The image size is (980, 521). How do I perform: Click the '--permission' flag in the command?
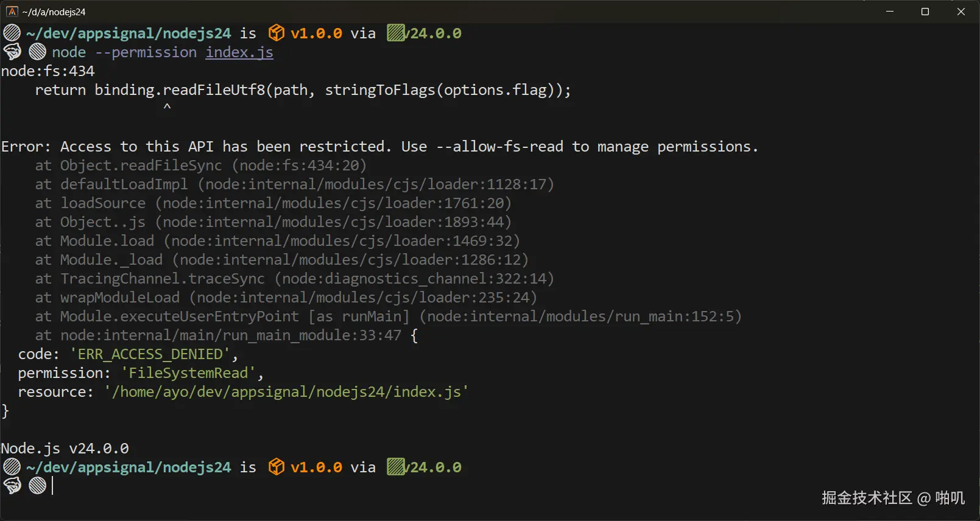click(x=146, y=52)
